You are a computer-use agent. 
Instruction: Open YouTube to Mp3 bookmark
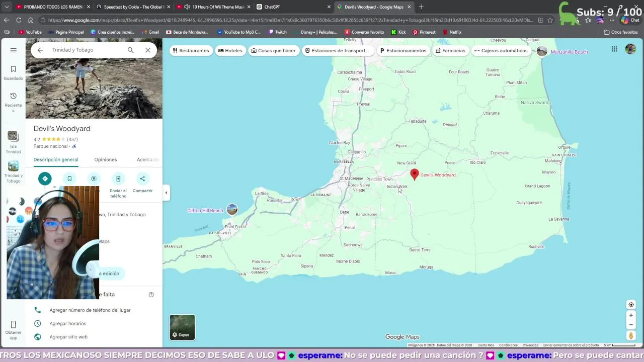pyautogui.click(x=239, y=32)
